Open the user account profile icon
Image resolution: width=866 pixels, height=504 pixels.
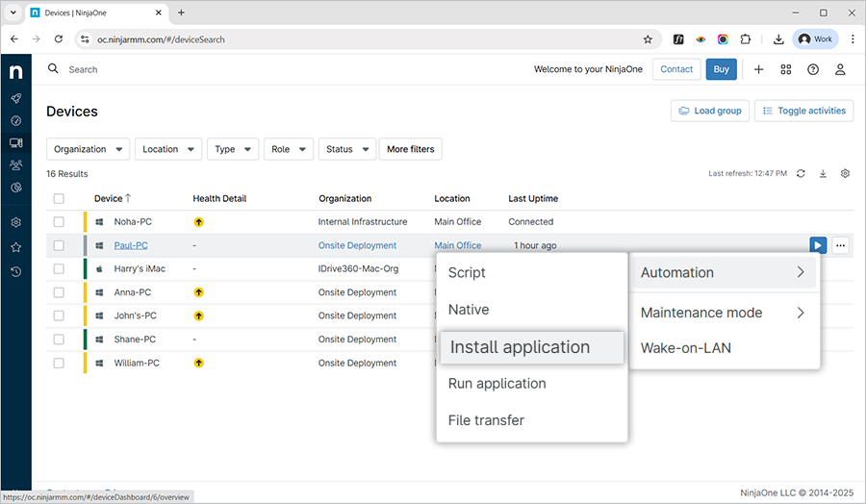840,69
